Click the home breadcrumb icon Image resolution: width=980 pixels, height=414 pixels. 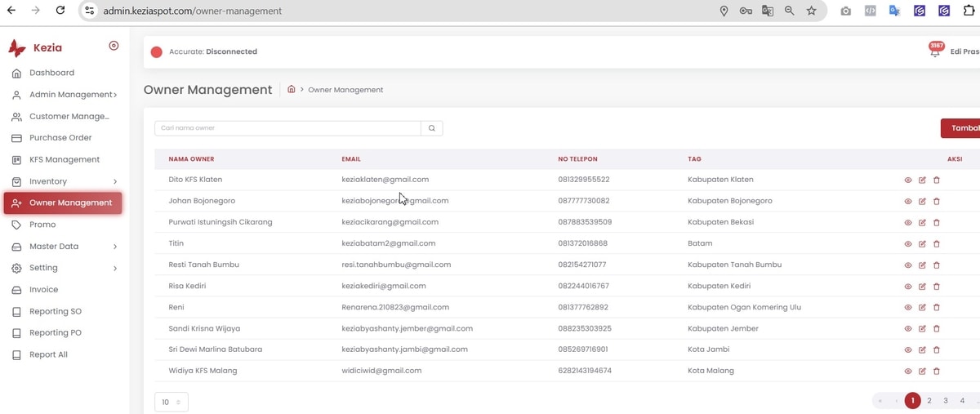coord(292,90)
